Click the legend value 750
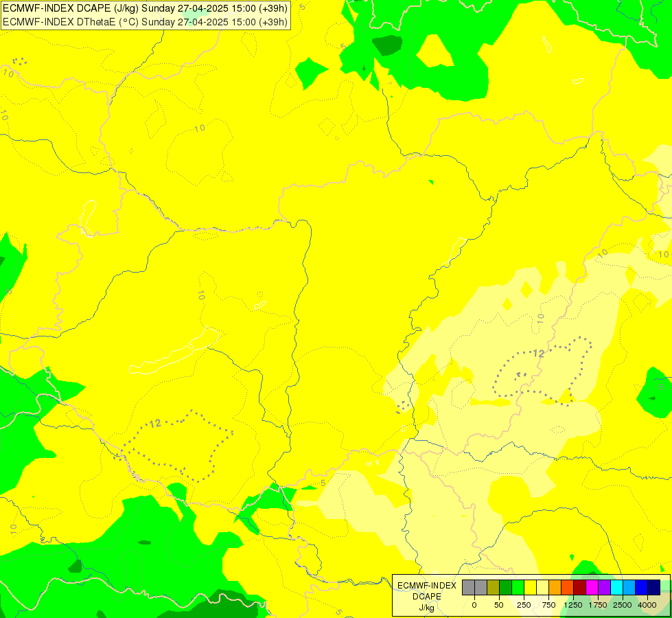The height and width of the screenshot is (618, 672). pos(548,605)
